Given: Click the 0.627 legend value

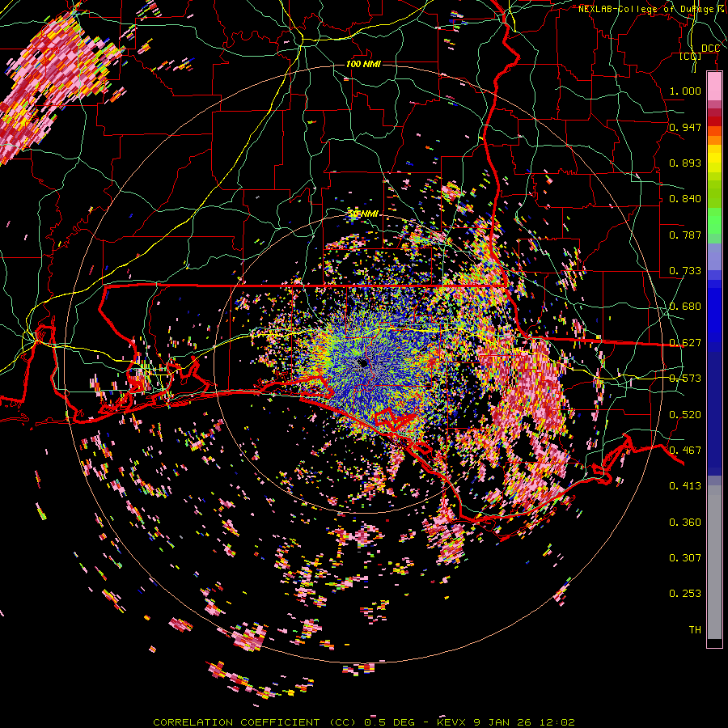Looking at the screenshot, I should pos(685,343).
